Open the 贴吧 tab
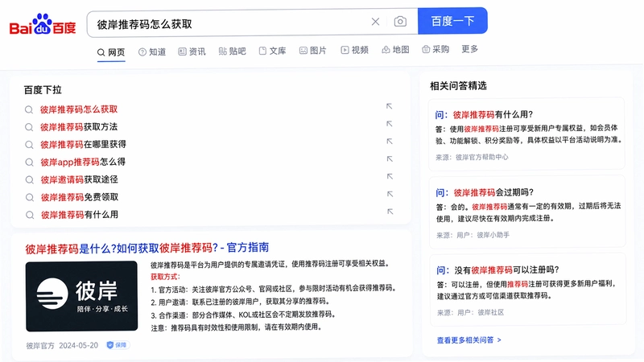The image size is (644, 362). (232, 51)
